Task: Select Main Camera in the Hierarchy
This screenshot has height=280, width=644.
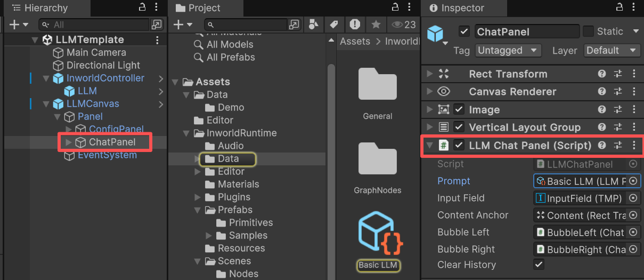Action: point(96,53)
